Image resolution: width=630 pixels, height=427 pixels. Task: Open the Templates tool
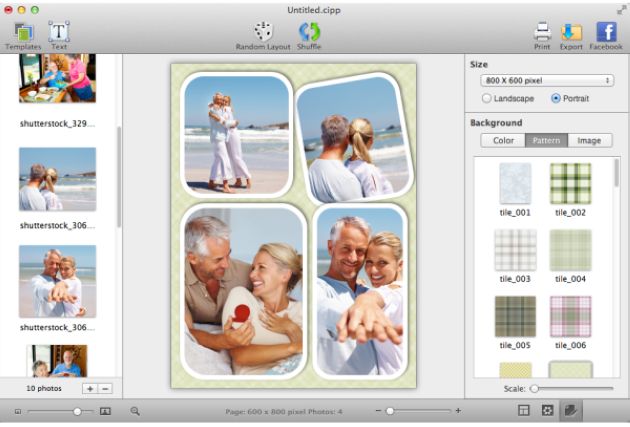23,32
